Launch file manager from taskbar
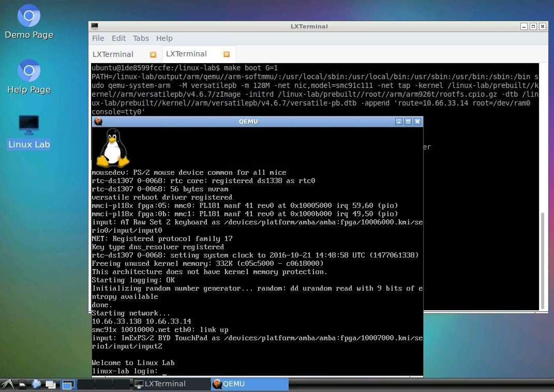This screenshot has width=554, height=392. click(x=22, y=384)
